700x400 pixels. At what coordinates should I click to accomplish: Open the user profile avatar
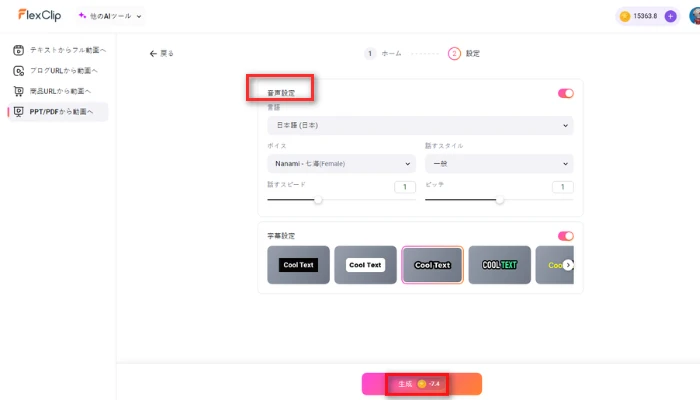click(x=693, y=16)
